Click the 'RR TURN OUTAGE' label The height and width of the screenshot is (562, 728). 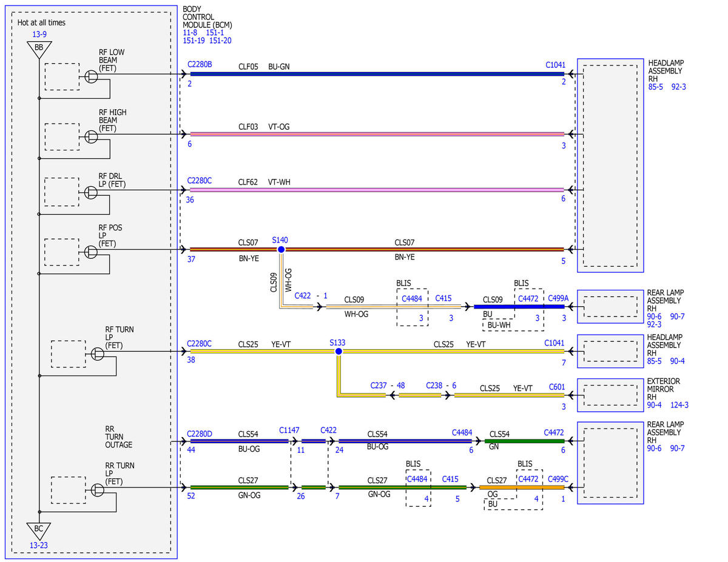[118, 437]
